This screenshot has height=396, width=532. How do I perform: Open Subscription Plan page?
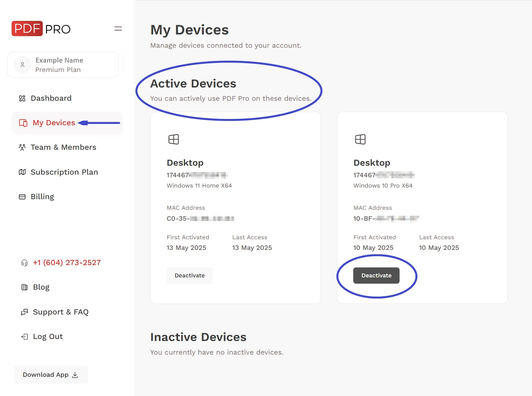pyautogui.click(x=67, y=172)
